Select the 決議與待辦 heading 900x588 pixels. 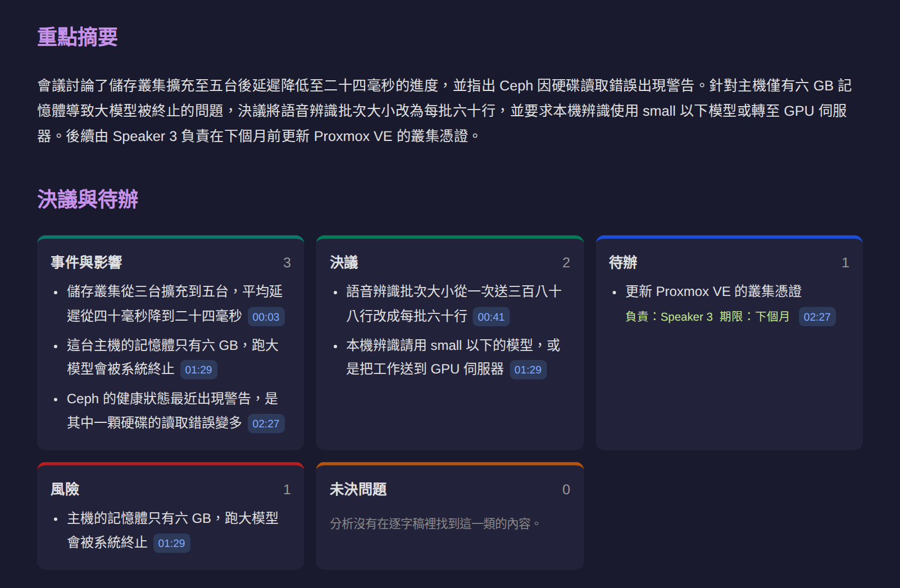pos(88,199)
